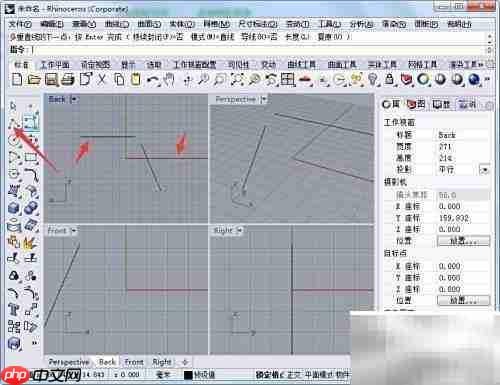Open the Front viewport title dropdown arrow
The width and height of the screenshot is (500, 385).
(74, 230)
